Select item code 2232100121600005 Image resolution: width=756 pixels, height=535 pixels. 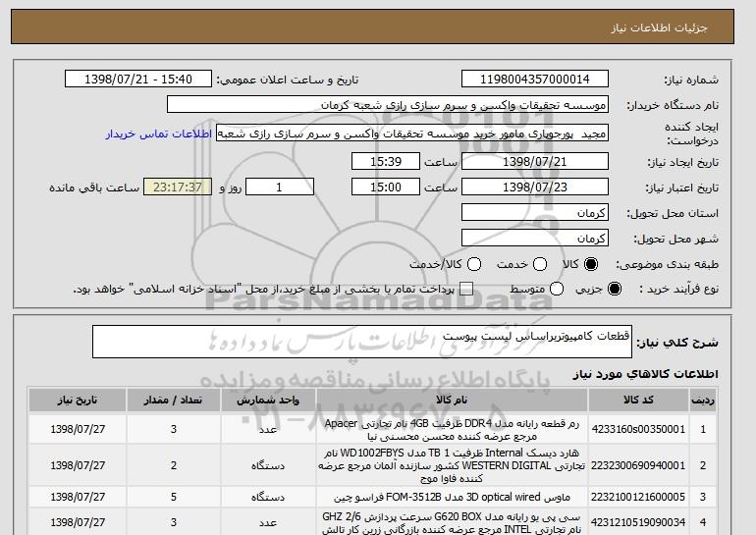click(638, 497)
